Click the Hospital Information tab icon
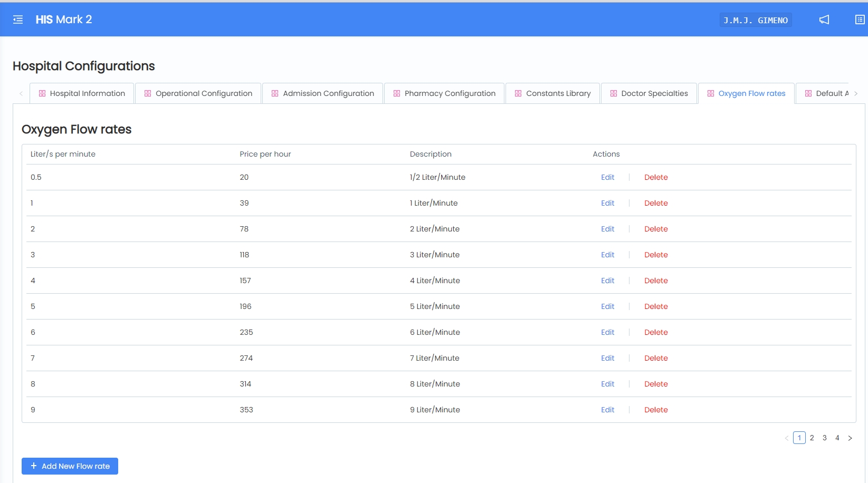 [x=42, y=93]
